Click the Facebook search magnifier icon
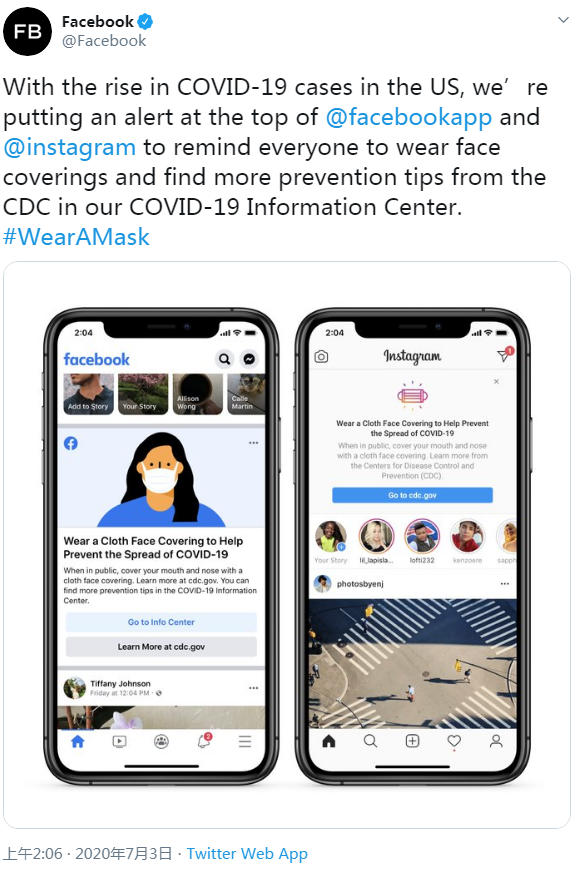Viewport: 574px width, 870px height. click(224, 359)
